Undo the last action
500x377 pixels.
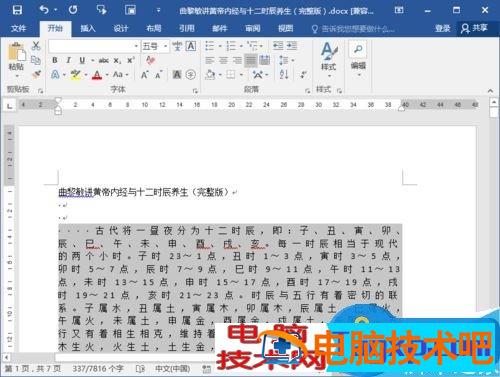(x=44, y=10)
